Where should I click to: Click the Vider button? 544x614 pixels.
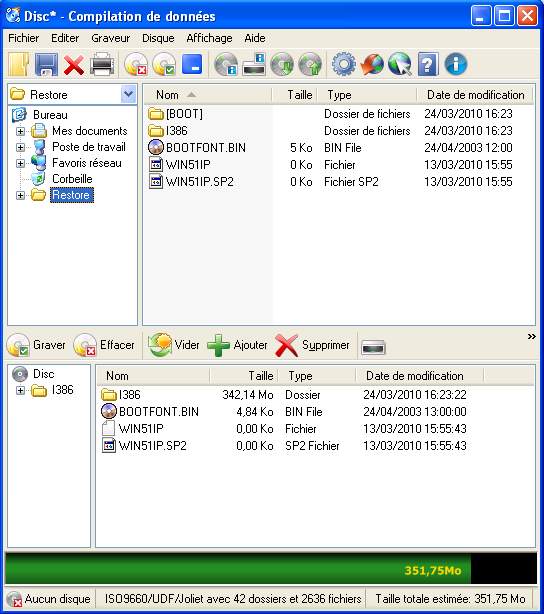coord(174,345)
